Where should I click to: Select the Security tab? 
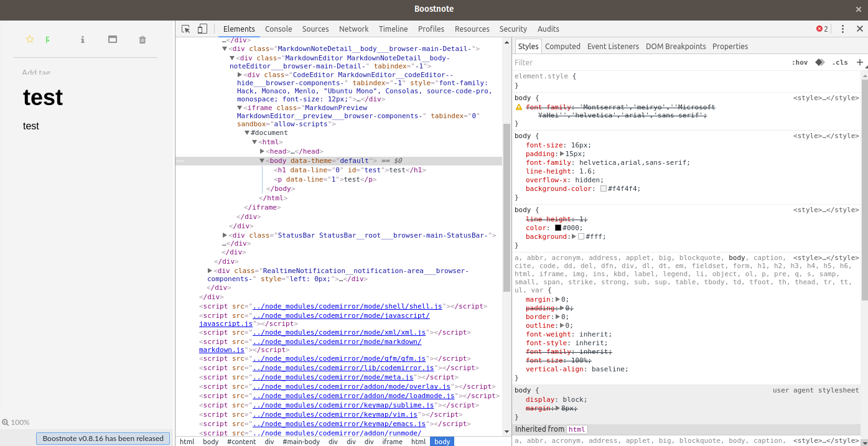click(513, 29)
